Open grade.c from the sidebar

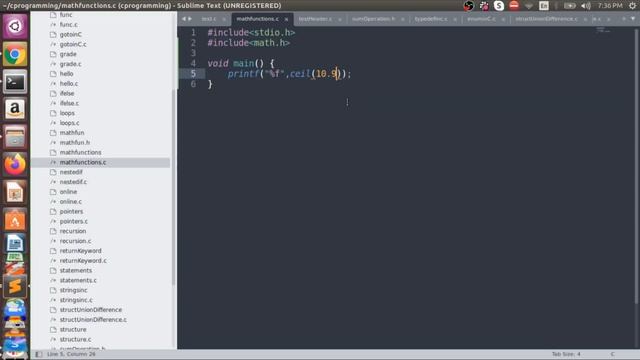[71, 64]
